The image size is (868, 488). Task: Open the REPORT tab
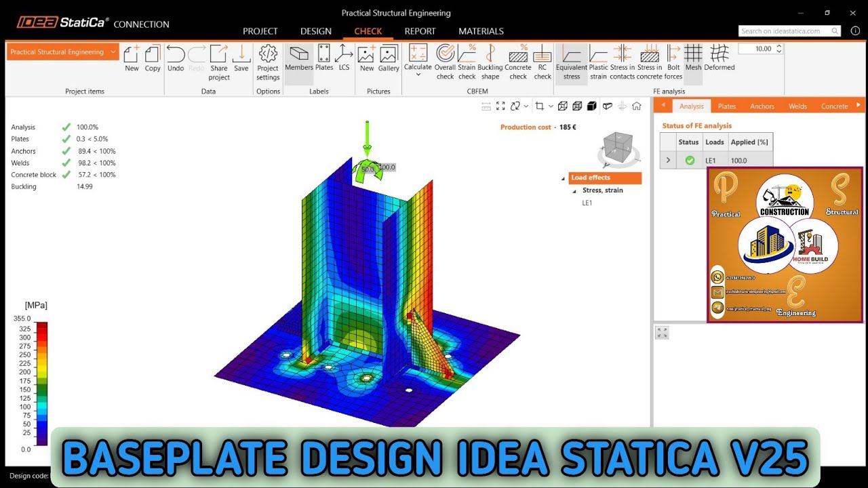click(420, 31)
